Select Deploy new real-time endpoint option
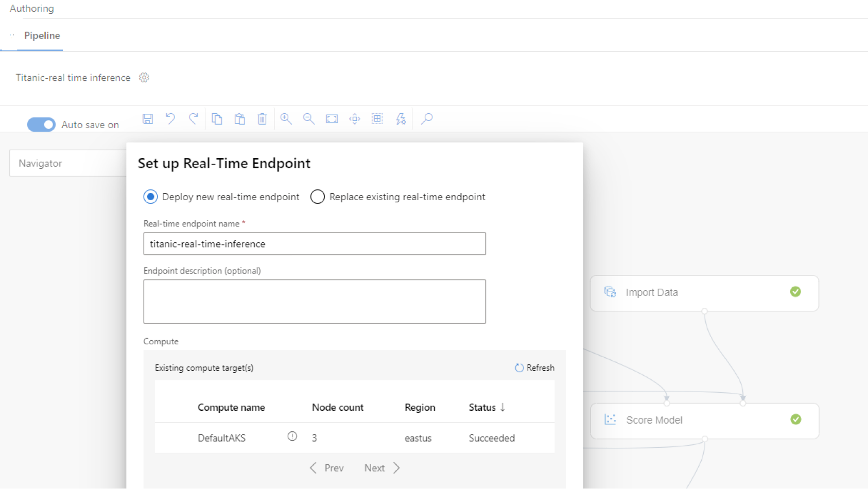868x489 pixels. point(150,197)
